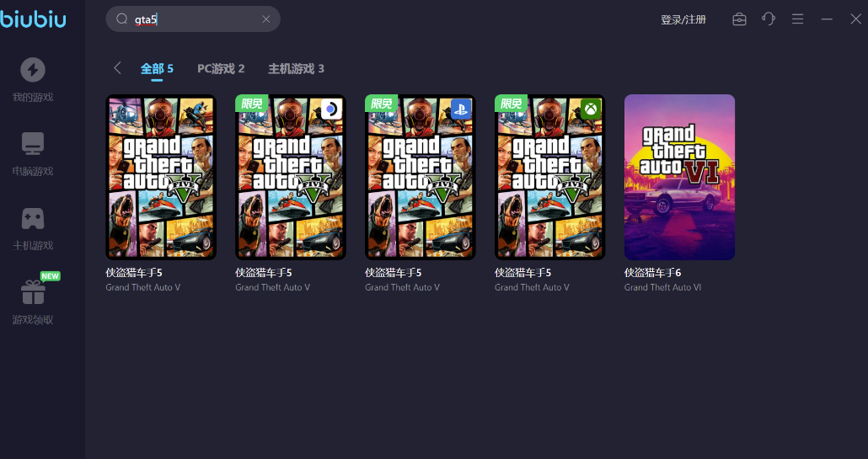Go back using the left chevron arrow
The height and width of the screenshot is (459, 868).
tap(117, 68)
